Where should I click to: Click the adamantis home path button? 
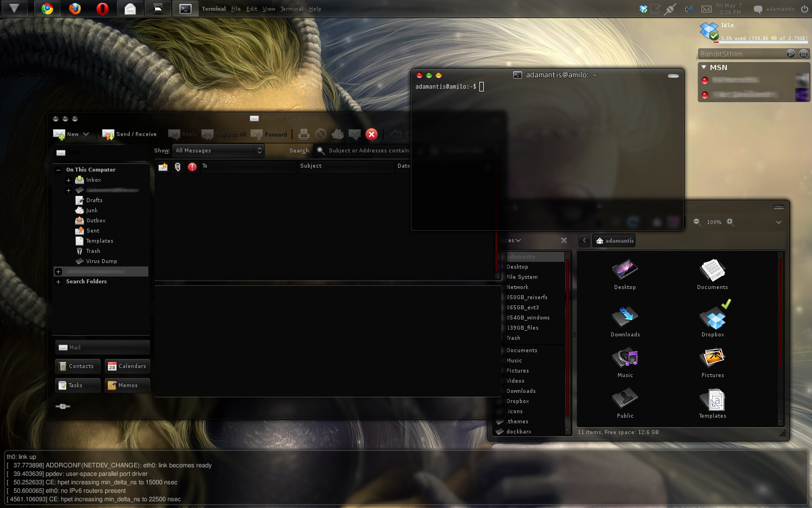point(614,240)
